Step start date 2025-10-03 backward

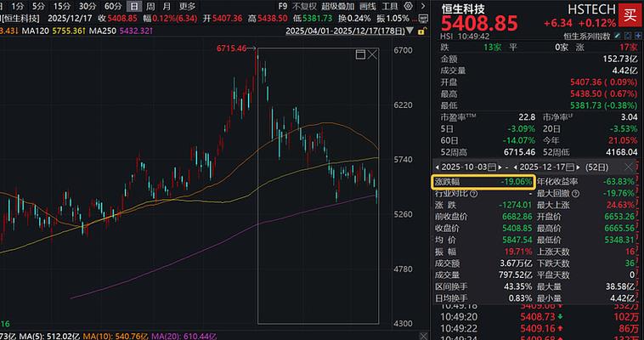point(438,167)
